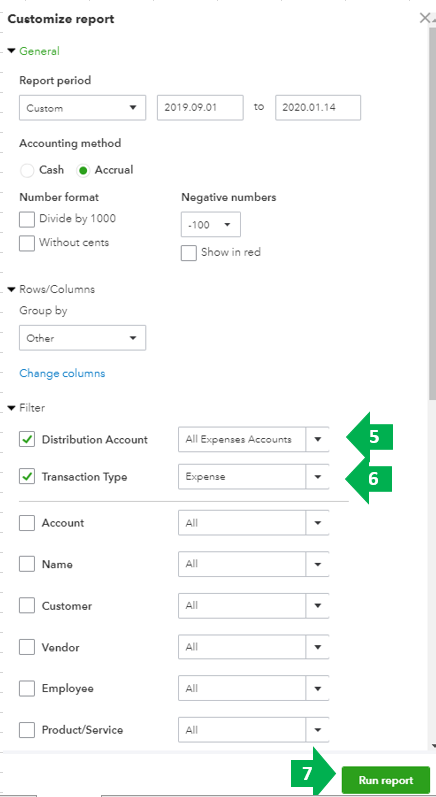Check the Vendor filter checkbox
This screenshot has width=436, height=797.
tap(27, 648)
